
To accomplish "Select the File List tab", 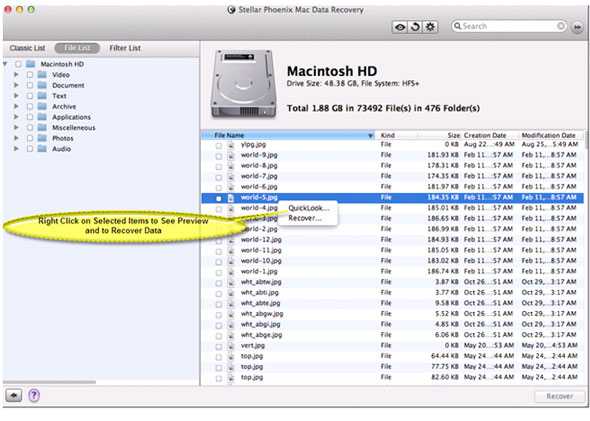I will [x=77, y=48].
